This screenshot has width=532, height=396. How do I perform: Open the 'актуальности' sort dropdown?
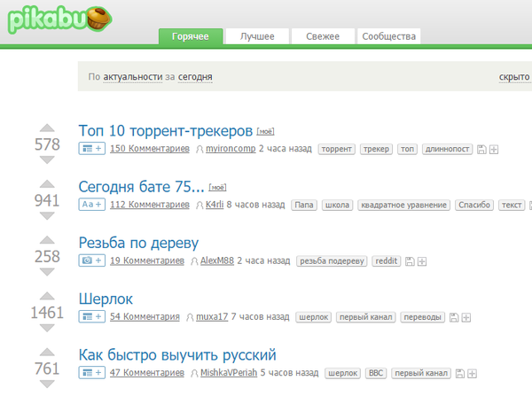[132, 78]
